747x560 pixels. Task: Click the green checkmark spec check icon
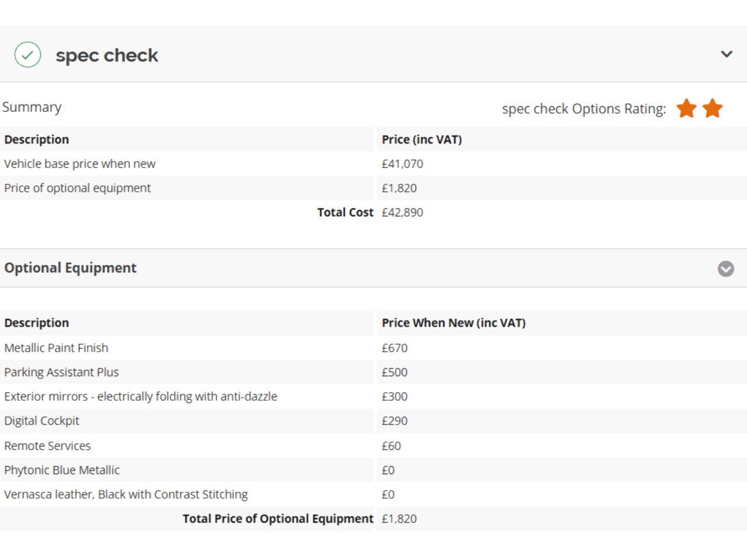pyautogui.click(x=27, y=55)
